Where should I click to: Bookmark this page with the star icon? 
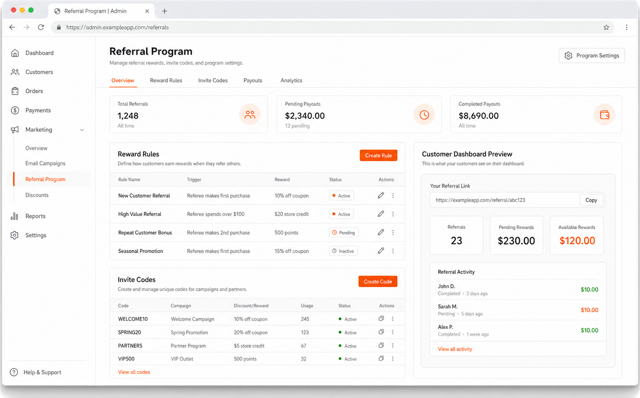click(606, 27)
